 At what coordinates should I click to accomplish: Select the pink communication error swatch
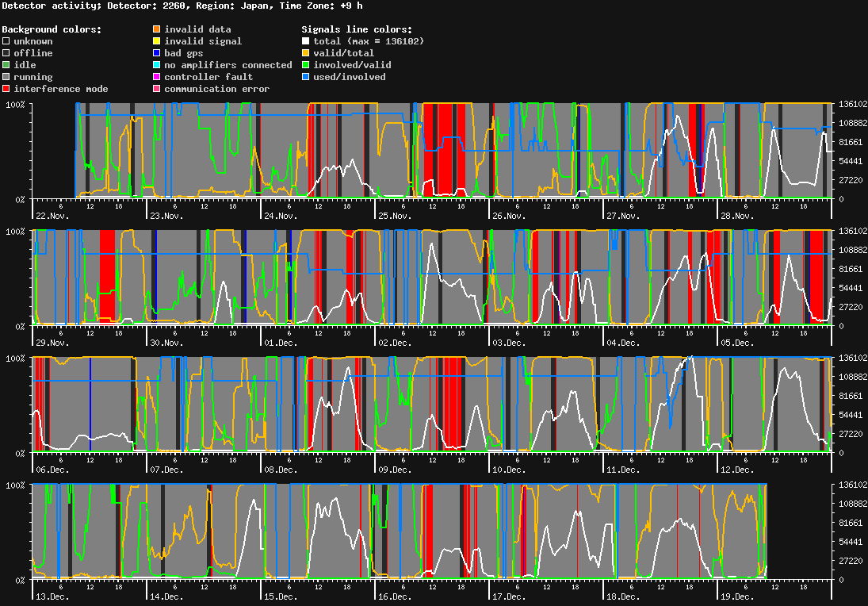(x=157, y=89)
